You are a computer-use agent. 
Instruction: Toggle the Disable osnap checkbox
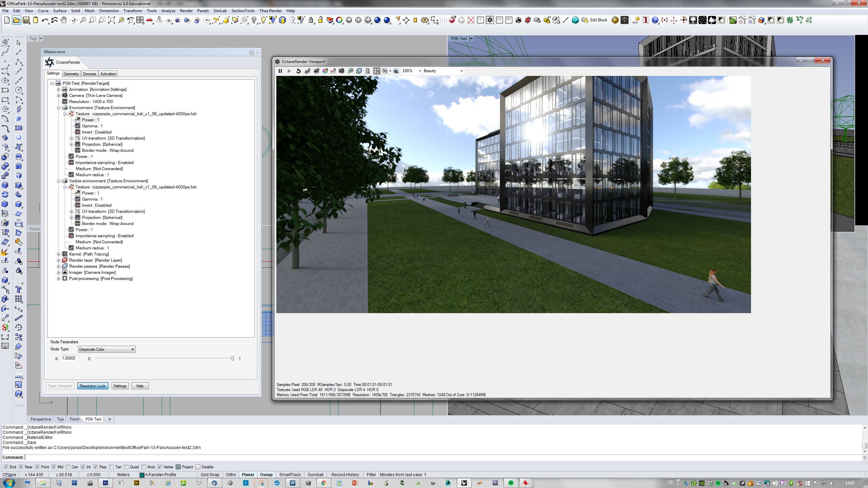[x=198, y=467]
